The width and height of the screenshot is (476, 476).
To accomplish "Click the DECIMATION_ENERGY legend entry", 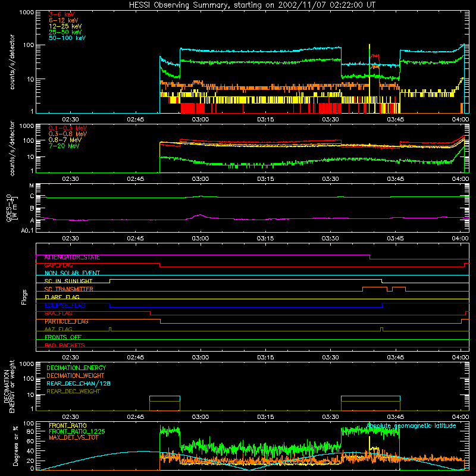I will [x=76, y=368].
